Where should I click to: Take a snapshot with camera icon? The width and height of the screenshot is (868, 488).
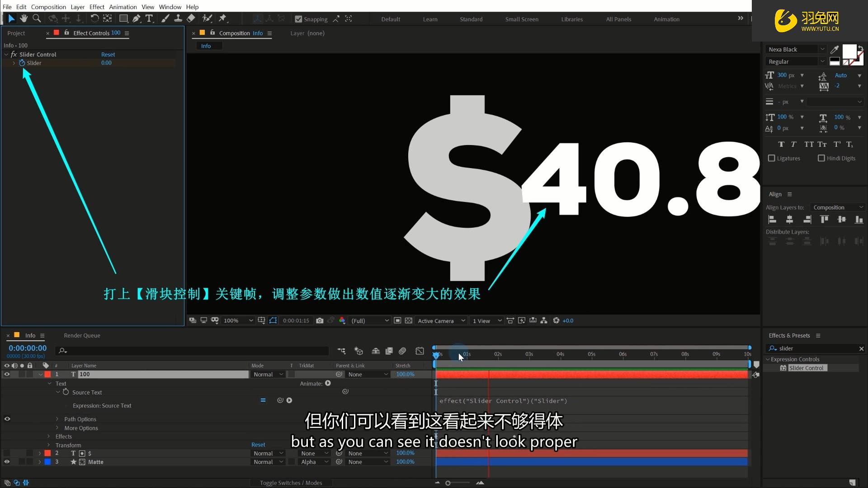click(320, 320)
